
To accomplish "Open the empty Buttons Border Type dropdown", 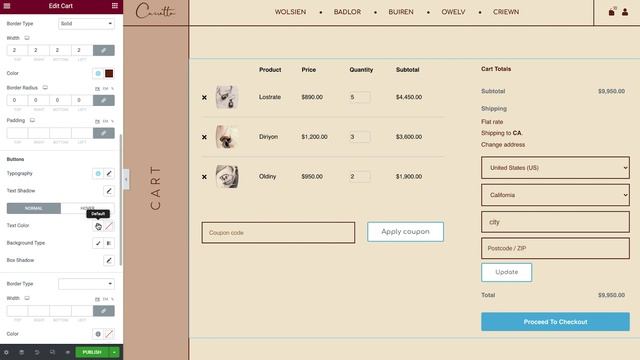I will coord(86,284).
